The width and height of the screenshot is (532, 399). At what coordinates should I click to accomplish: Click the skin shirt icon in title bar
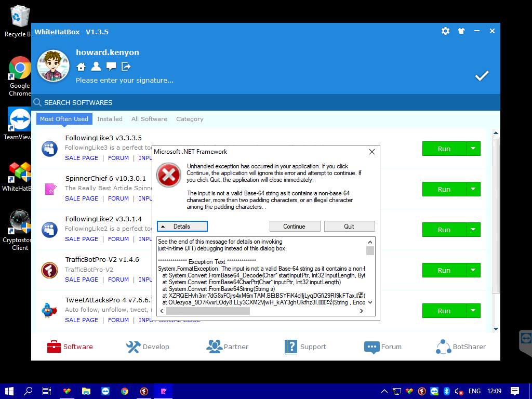coord(461,31)
